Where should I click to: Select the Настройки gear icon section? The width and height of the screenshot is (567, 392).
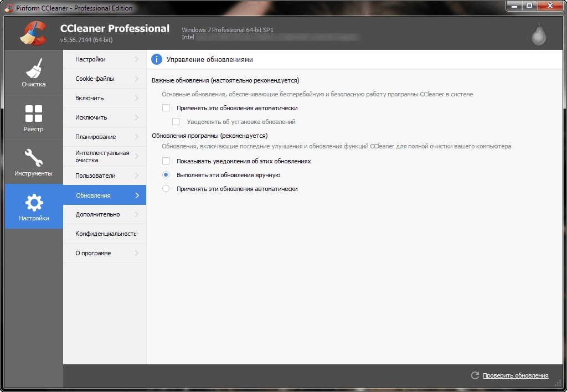pyautogui.click(x=34, y=207)
